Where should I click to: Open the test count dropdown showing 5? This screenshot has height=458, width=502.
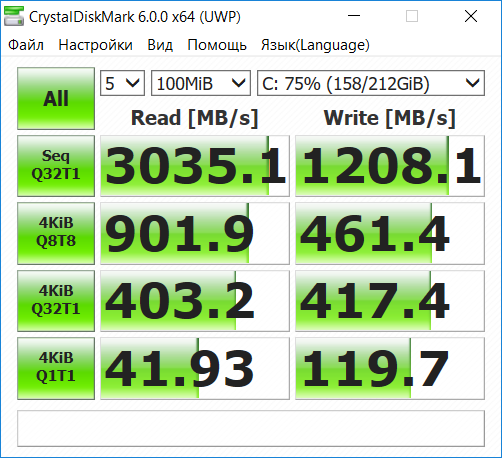tap(122, 83)
